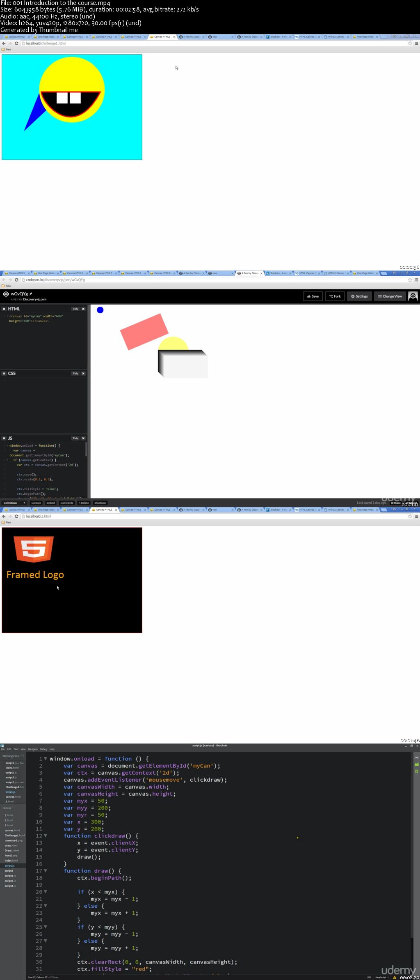Image resolution: width=420 pixels, height=980 pixels.
Task: Tidy the JS editor code
Action: (x=75, y=438)
